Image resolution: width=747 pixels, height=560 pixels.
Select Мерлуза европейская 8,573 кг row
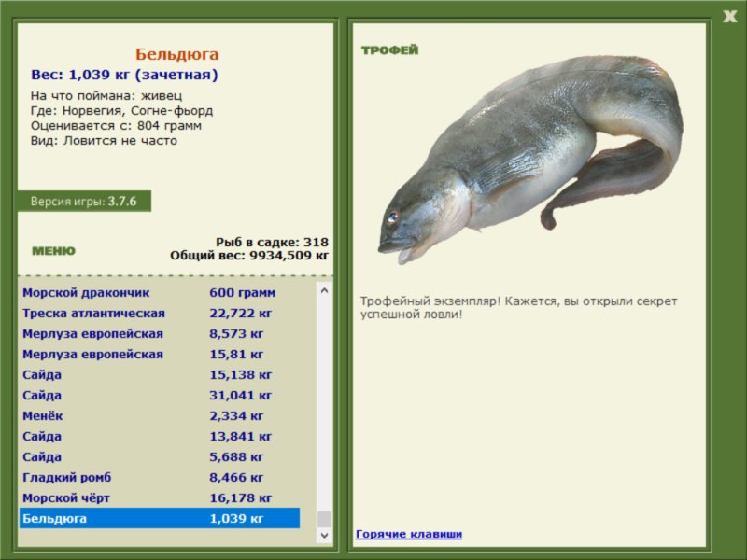coord(160,333)
